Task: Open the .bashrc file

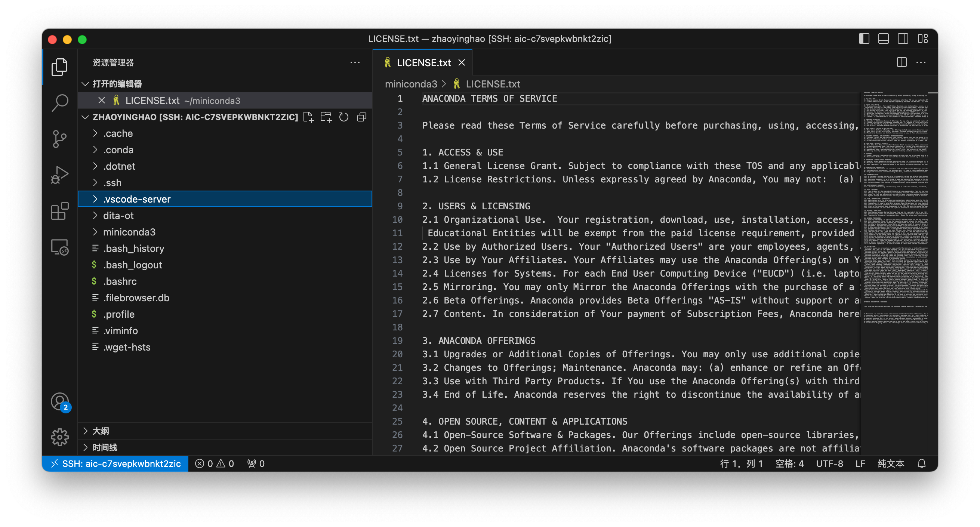Action: [x=225, y=281]
